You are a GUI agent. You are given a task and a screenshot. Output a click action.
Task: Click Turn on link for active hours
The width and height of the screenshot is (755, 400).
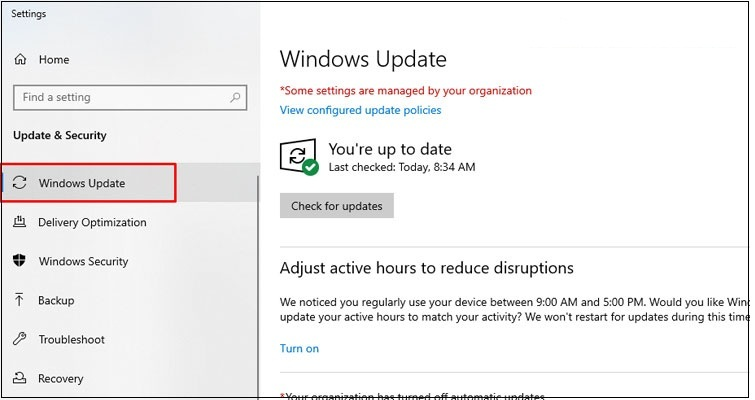coord(299,348)
